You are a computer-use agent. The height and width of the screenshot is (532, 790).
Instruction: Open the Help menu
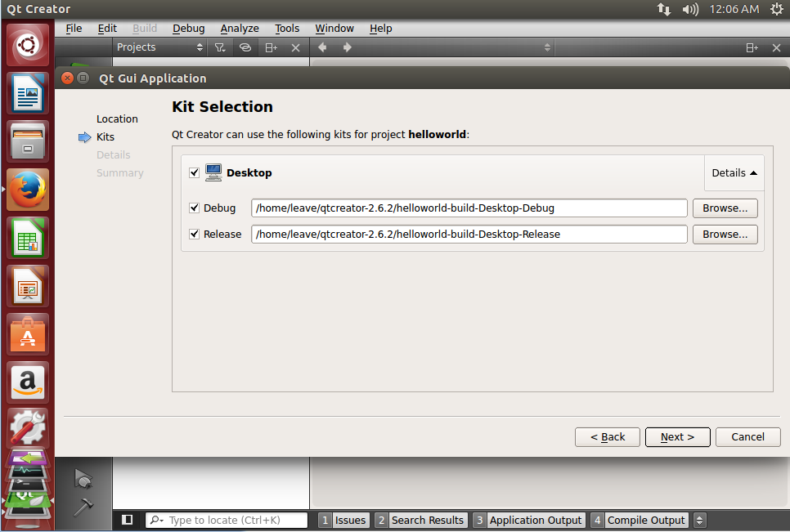(380, 29)
